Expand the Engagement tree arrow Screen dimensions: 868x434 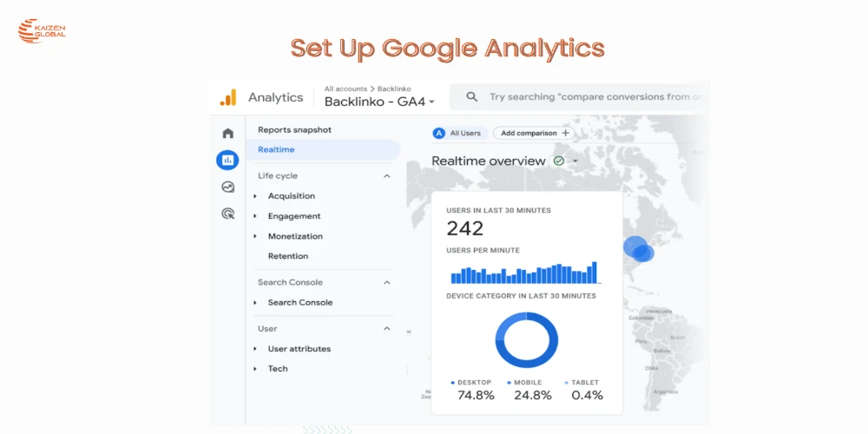255,216
